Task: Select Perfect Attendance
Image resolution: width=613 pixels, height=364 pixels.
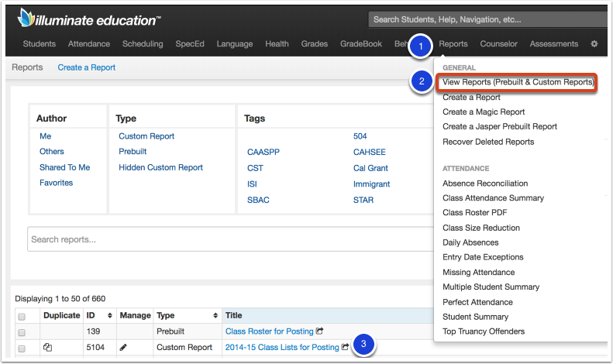Action: pos(477,302)
